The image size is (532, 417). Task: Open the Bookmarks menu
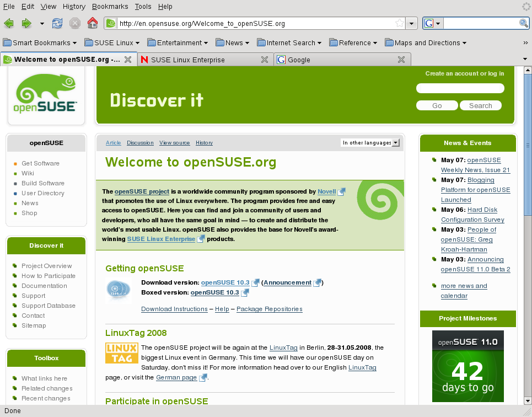[110, 7]
